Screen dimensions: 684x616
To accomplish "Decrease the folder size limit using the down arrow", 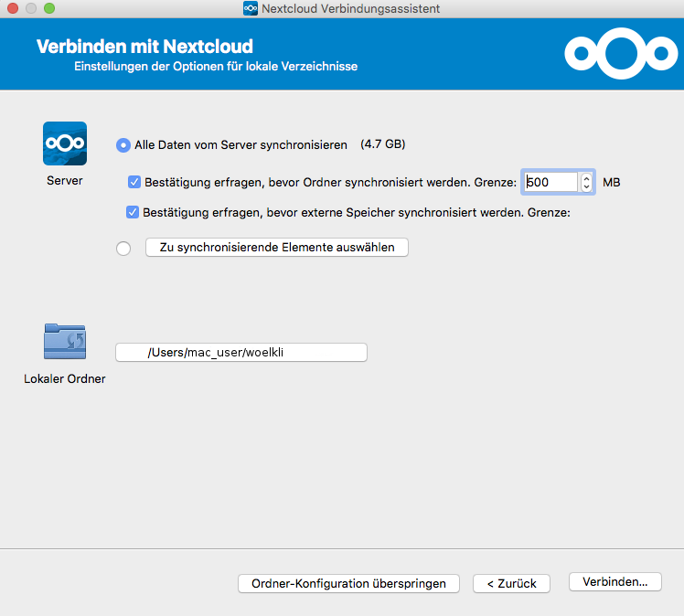I will coord(587,186).
